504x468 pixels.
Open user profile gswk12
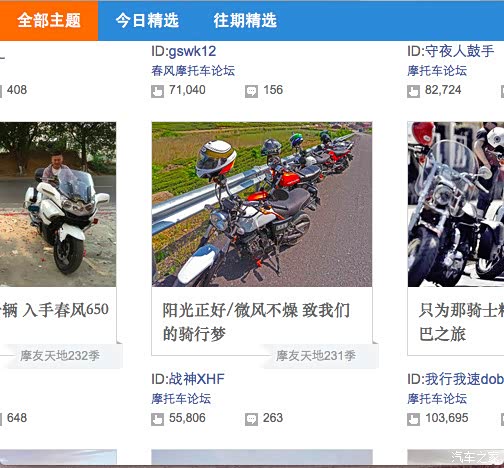(192, 51)
